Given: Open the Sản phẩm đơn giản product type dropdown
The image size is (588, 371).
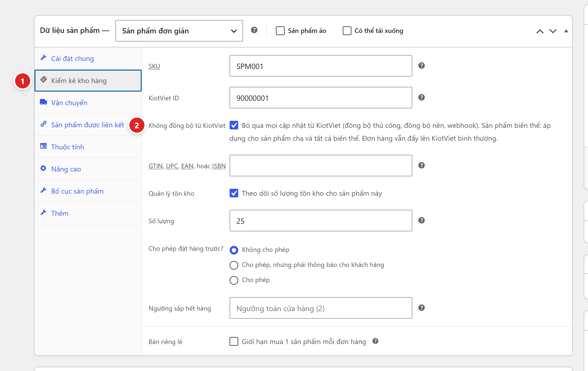Looking at the screenshot, I should pos(179,31).
